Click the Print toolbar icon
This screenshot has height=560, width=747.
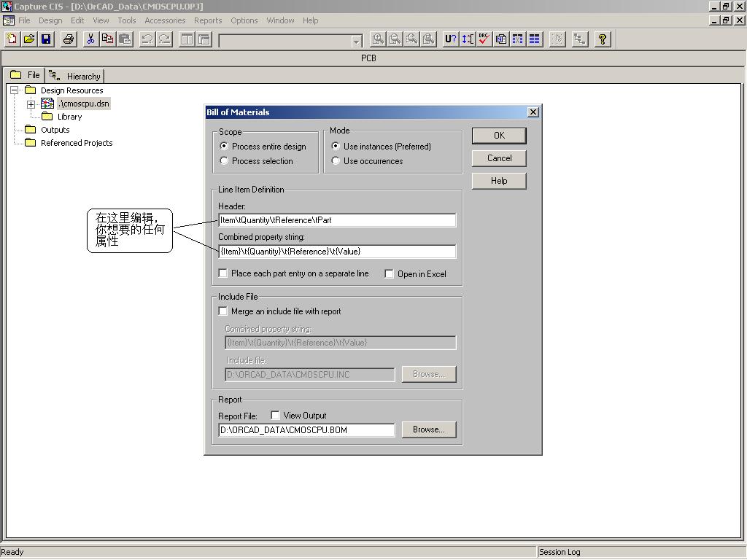[x=69, y=39]
